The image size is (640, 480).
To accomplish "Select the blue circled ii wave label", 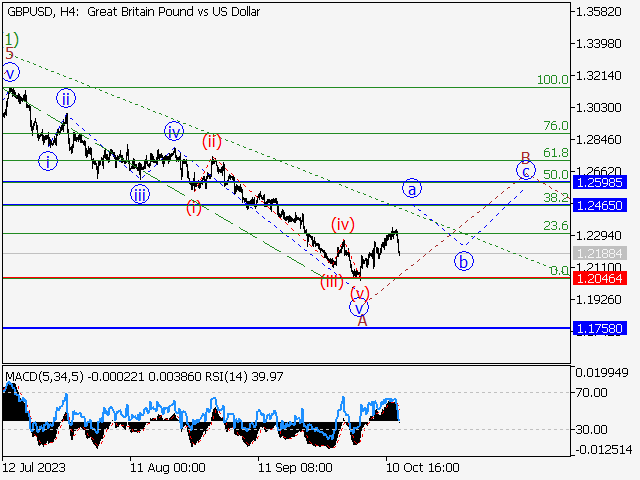I will coord(66,98).
